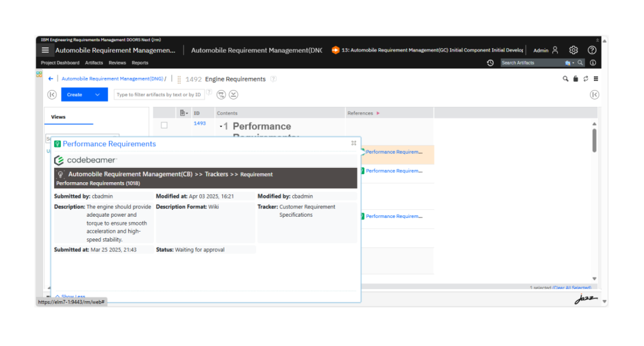Click the blue back arrow
This screenshot has height=346, width=644.
[x=51, y=79]
